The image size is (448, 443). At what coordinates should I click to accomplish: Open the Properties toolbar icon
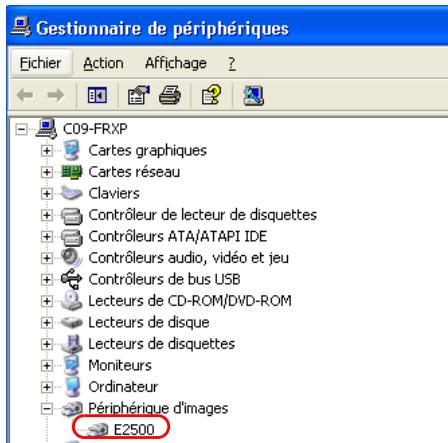[x=139, y=95]
